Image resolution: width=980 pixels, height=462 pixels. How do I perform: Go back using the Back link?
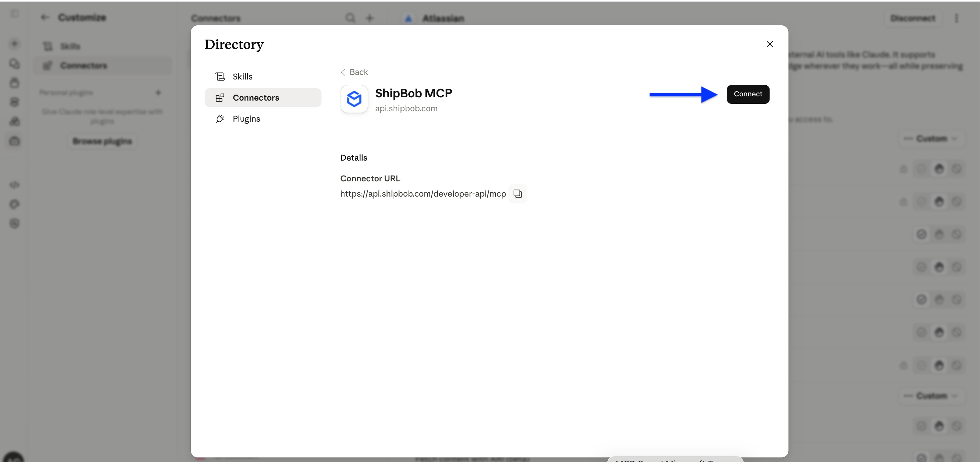[x=354, y=72]
